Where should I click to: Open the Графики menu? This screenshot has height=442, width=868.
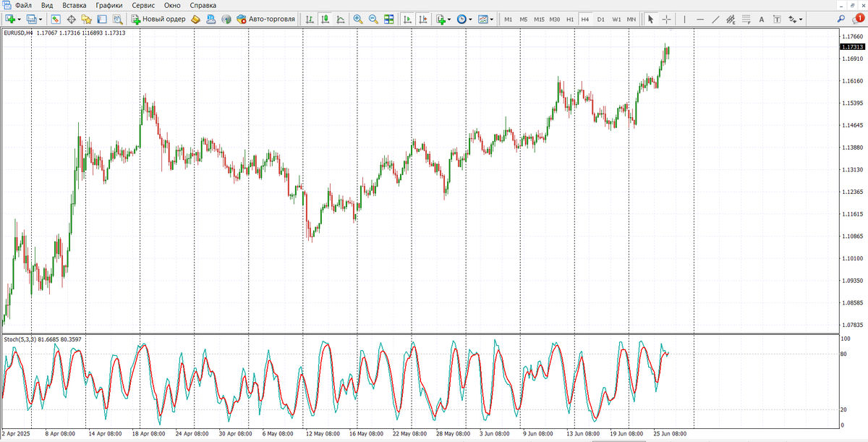(x=108, y=6)
